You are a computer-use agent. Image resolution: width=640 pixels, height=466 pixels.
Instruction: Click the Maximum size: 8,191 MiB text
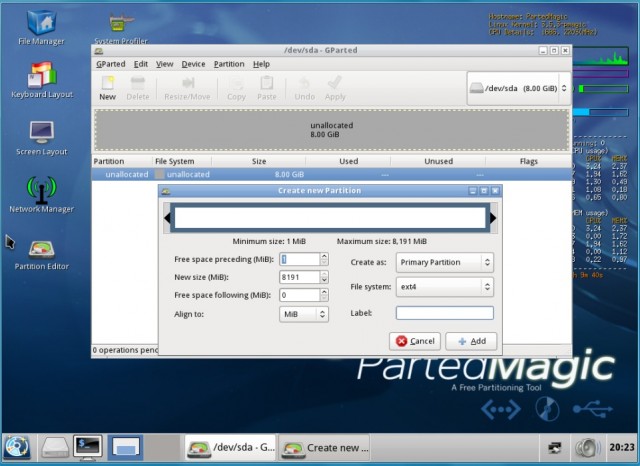click(x=382, y=242)
